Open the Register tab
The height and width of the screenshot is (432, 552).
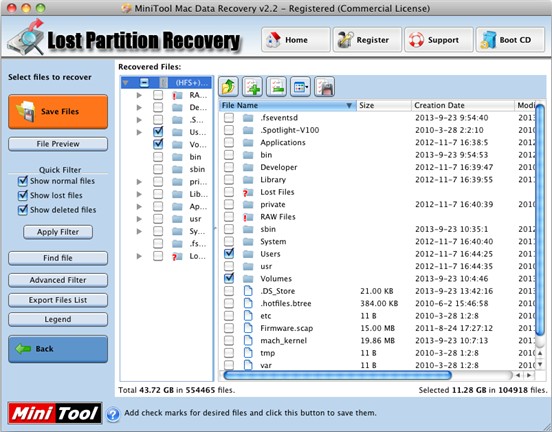367,40
